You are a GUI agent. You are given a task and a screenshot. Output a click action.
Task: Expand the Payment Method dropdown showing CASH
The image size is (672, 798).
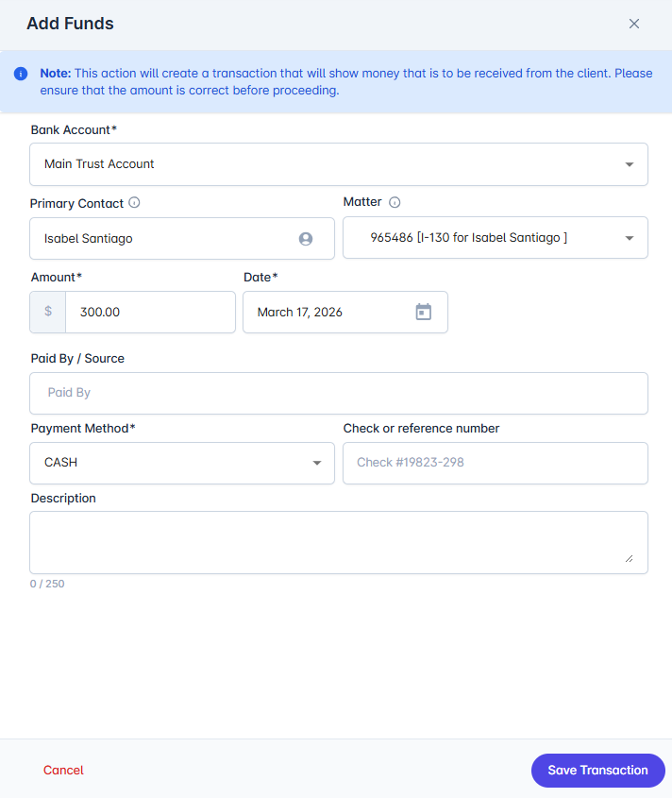pos(317,463)
